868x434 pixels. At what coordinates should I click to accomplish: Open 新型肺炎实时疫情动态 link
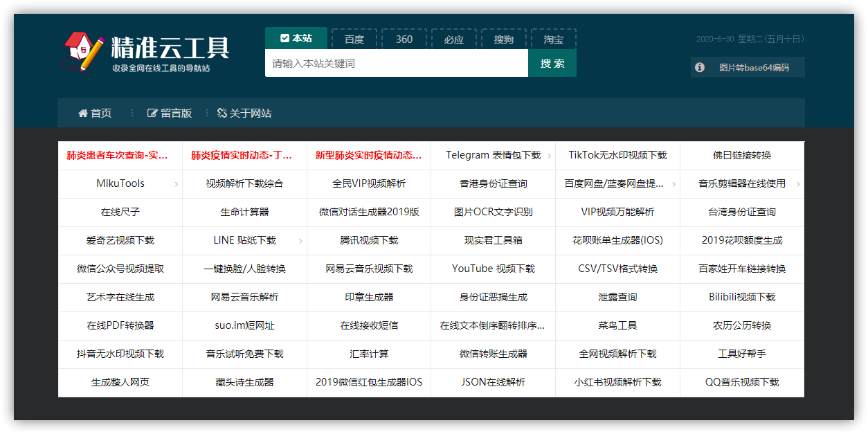368,156
